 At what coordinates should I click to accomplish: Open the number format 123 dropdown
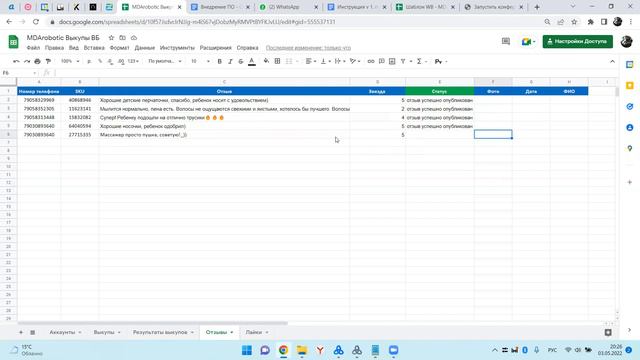133,61
